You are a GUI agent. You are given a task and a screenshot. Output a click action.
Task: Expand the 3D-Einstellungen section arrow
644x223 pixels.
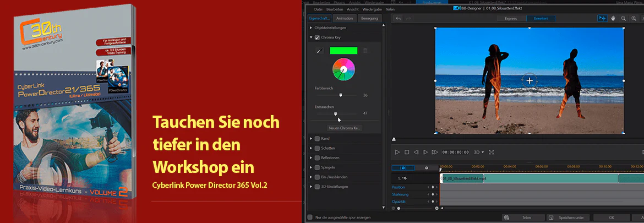(311, 187)
